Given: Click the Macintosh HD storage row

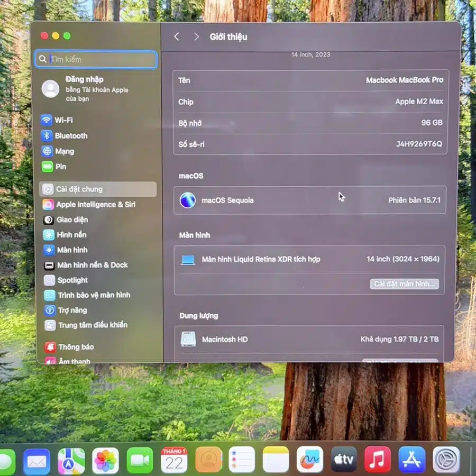Looking at the screenshot, I should (x=309, y=340).
